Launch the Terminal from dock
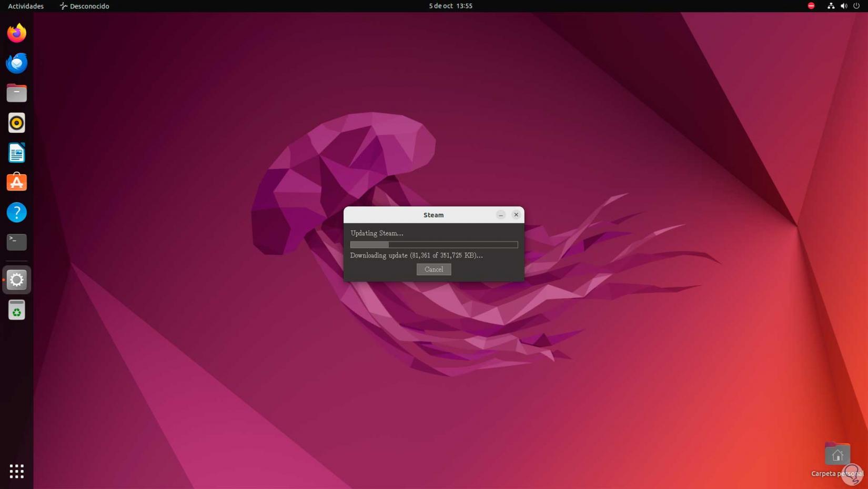This screenshot has height=489, width=868. pos(17,242)
